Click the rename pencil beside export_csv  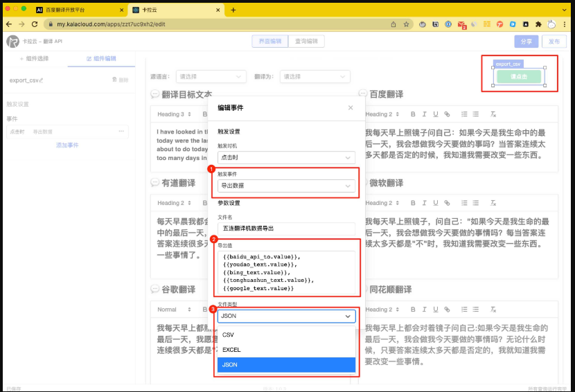tap(41, 80)
